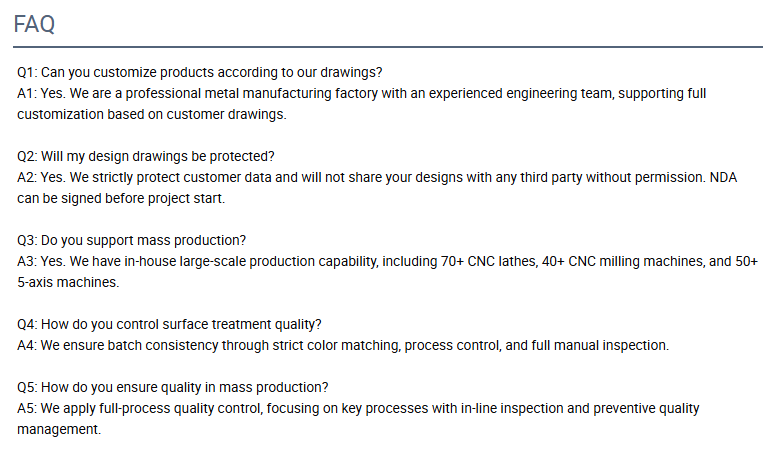773x457 pixels.
Task: Select question Q4 about surface treatment quality
Action: point(169,324)
